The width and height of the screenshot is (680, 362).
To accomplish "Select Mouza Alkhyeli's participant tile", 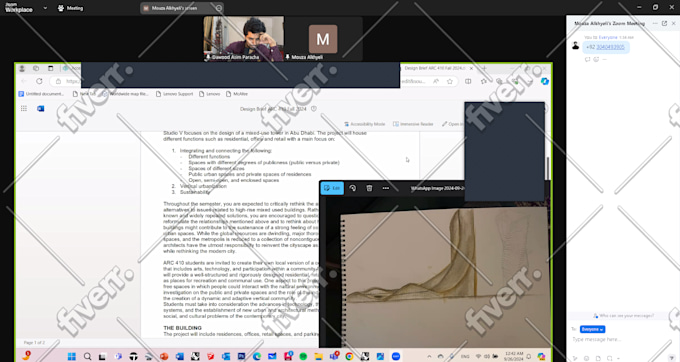I will pos(323,39).
